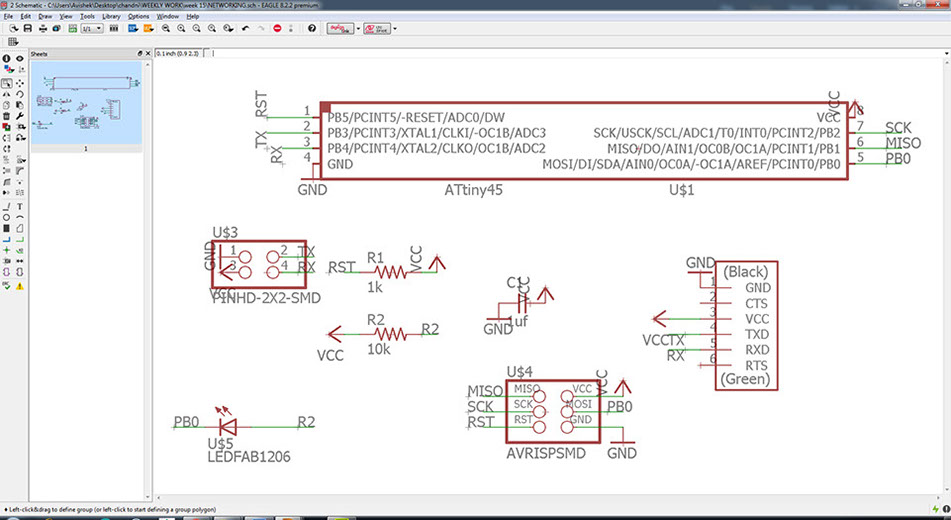The height and width of the screenshot is (520, 951).
Task: Click the red Stop command icon
Action: pos(277,29)
